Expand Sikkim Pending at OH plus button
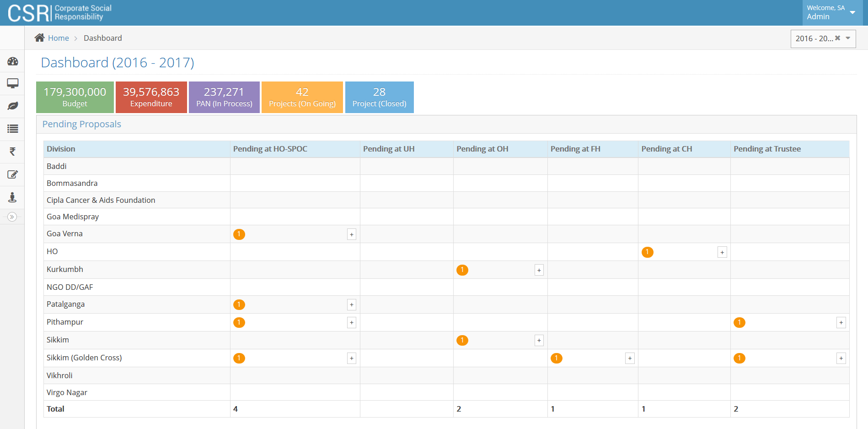Screen dimensions: 868x429 coord(539,340)
